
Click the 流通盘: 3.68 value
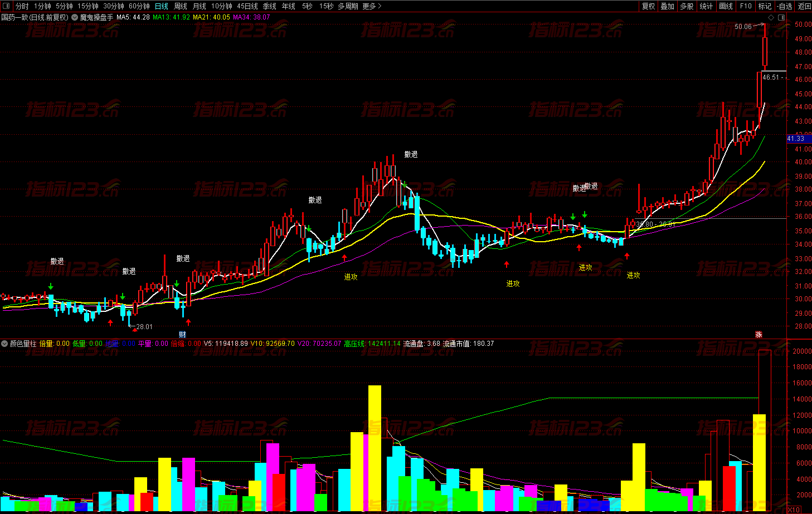422,344
